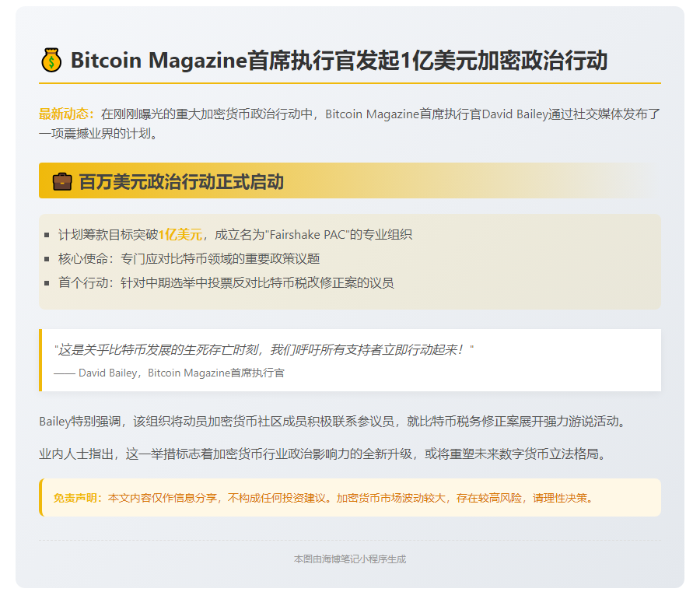Screen dimensions: 700x613
Task: Click bullet '核心使命：专门应对比特币领域的重要政策议题'
Action: click(189, 259)
